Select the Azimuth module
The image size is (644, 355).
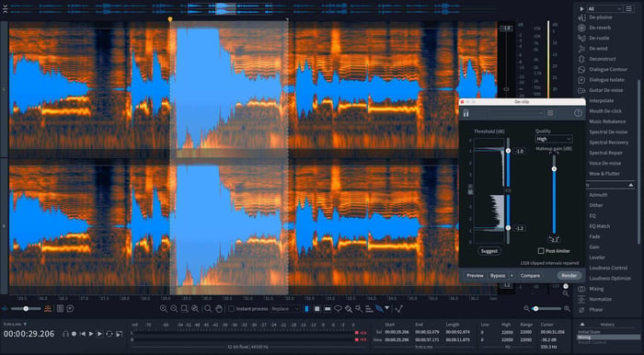(598, 195)
